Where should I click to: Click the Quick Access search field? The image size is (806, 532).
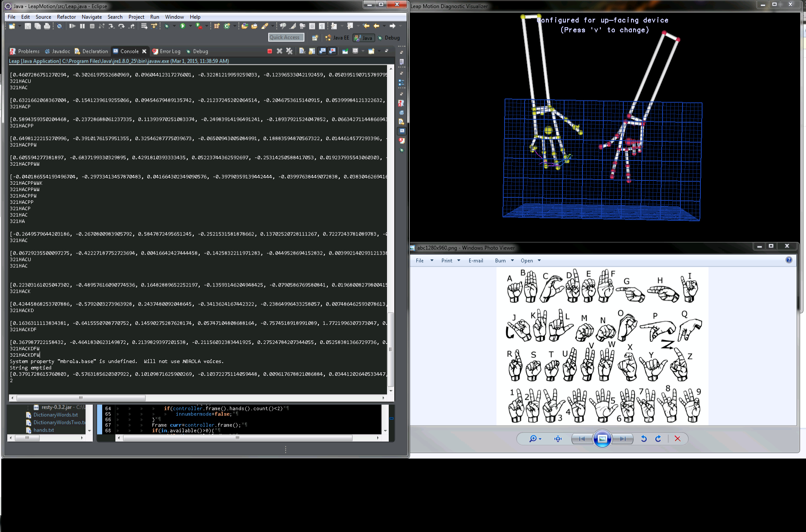point(286,37)
